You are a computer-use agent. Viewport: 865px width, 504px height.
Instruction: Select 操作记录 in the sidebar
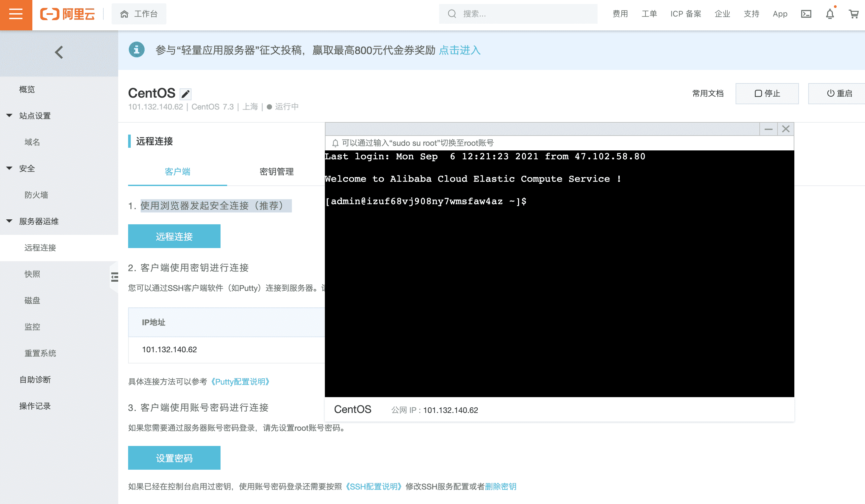(35, 406)
